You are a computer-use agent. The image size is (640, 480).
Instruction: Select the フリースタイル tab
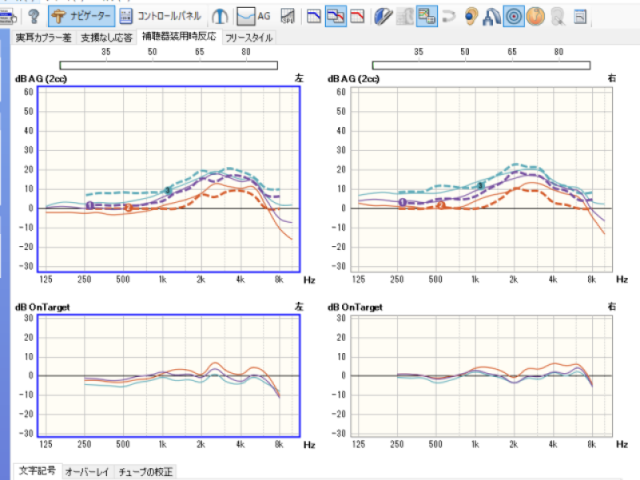point(248,37)
